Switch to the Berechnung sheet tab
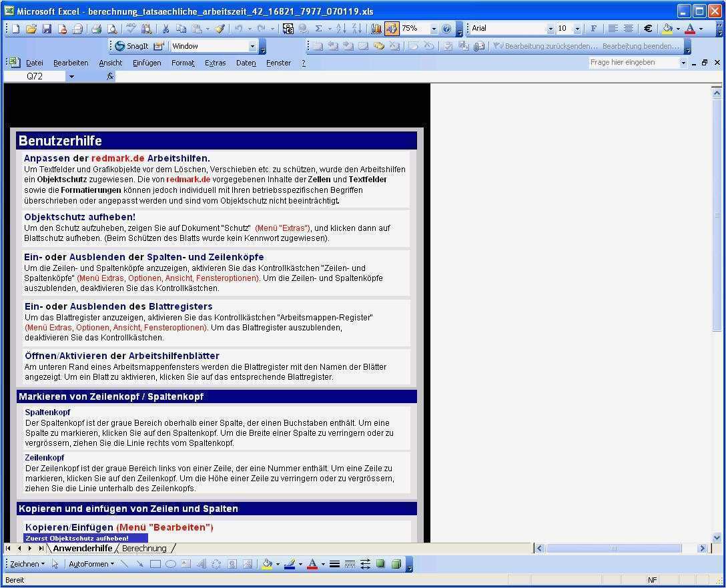The height and width of the screenshot is (588, 726). point(144,548)
